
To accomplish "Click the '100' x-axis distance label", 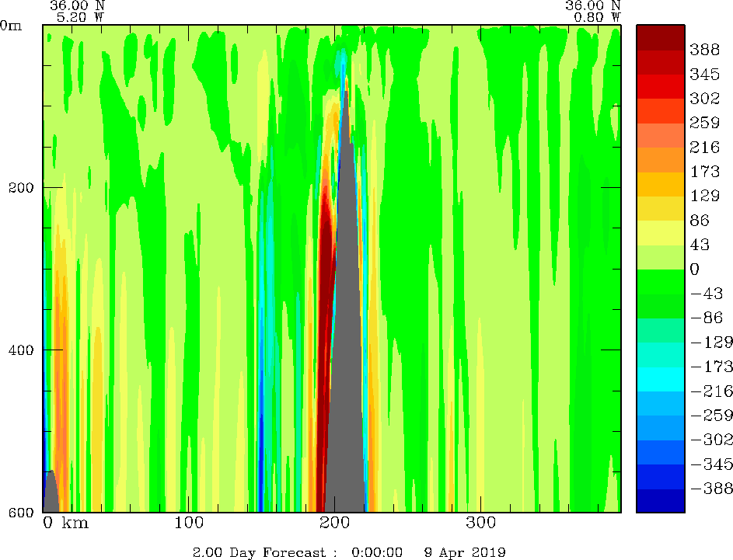I will (x=188, y=523).
